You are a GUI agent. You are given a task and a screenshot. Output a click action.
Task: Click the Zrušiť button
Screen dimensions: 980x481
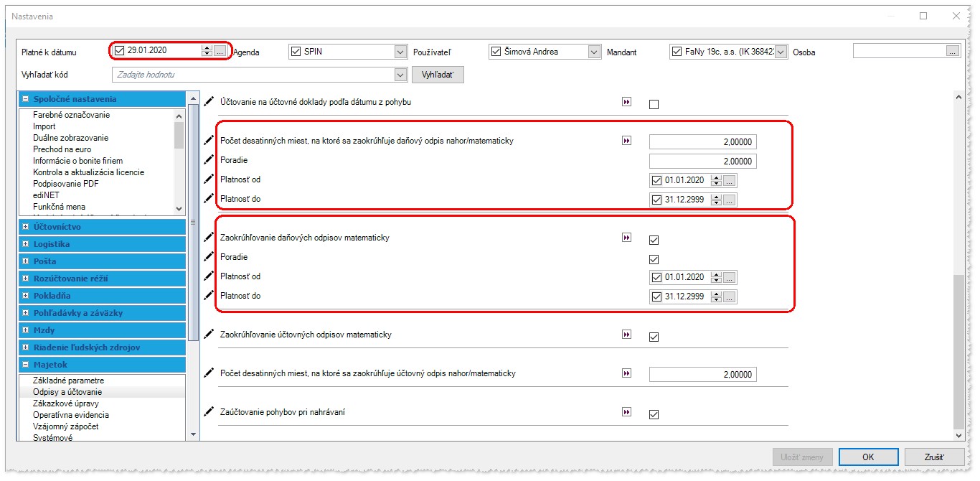click(934, 457)
